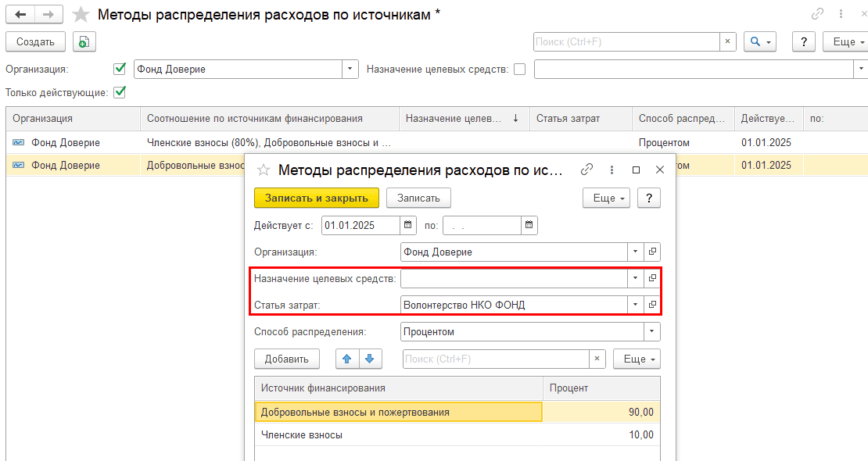Open 'Статья затрат' item form icon

tap(652, 305)
